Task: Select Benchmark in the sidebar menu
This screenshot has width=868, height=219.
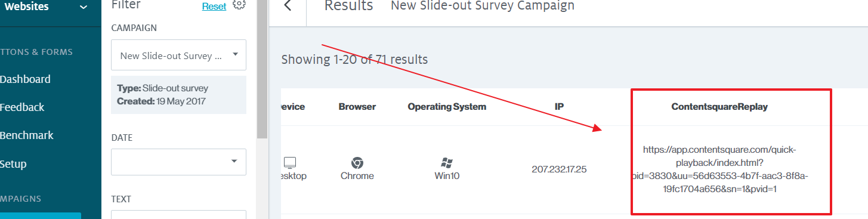Action: (27, 135)
